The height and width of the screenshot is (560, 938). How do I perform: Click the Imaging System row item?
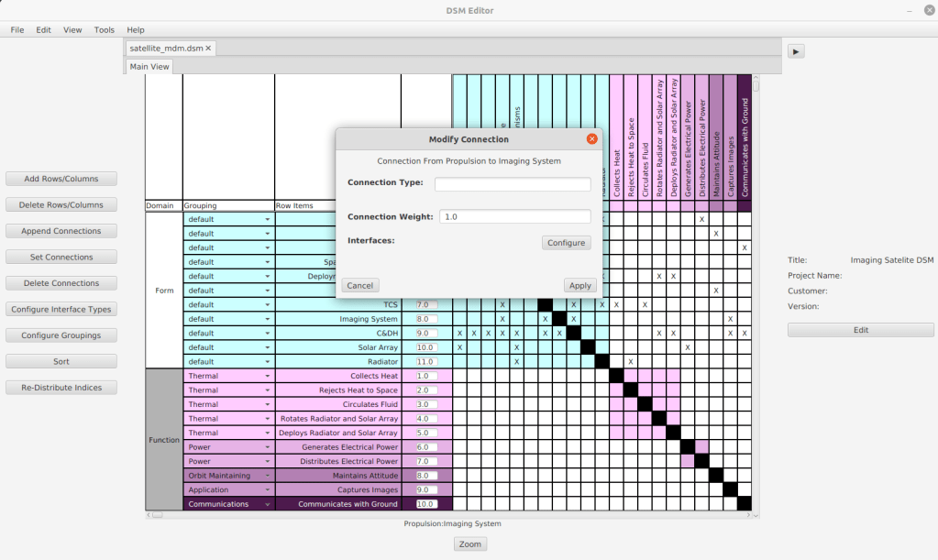[338, 319]
